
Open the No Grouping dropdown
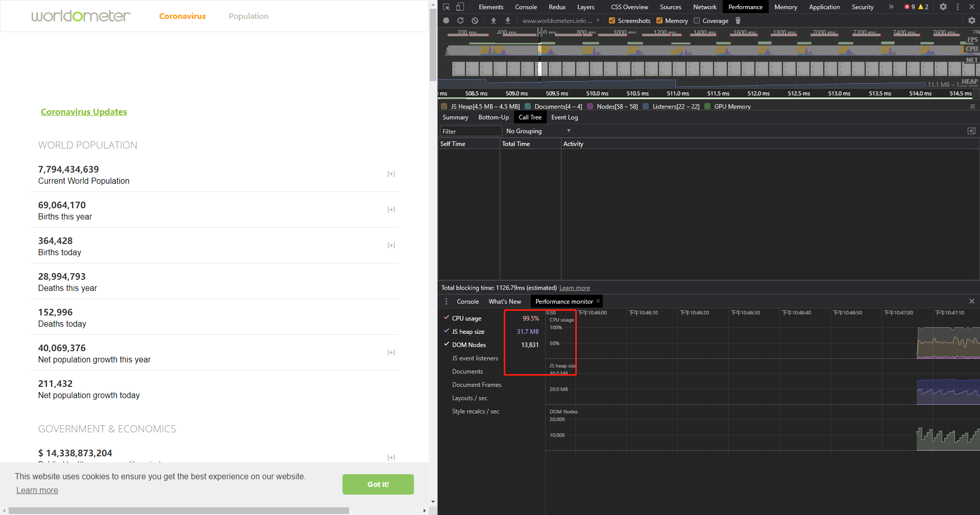[x=538, y=131]
